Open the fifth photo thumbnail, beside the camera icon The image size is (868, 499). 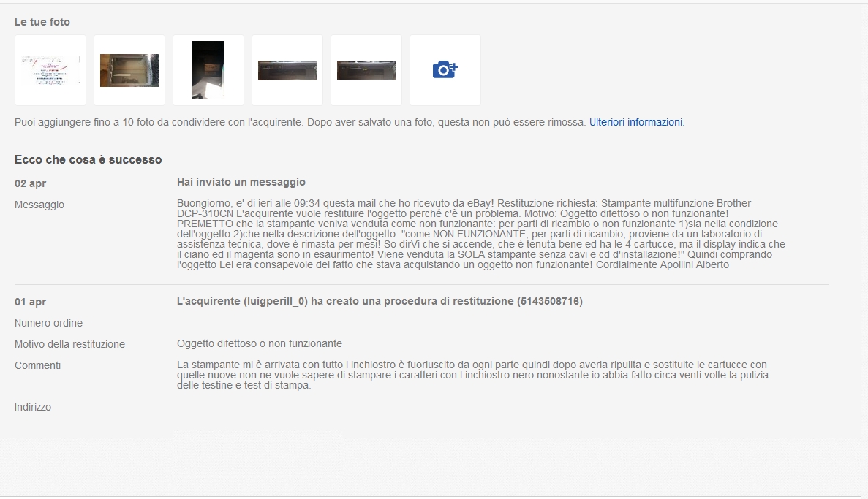click(x=366, y=69)
